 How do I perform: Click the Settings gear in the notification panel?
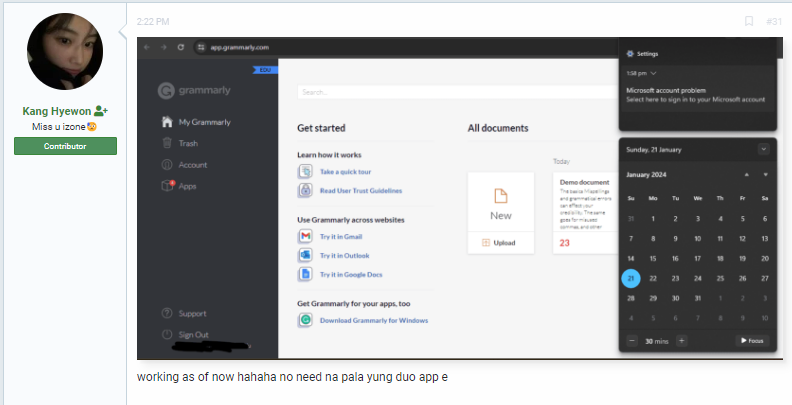pyautogui.click(x=629, y=54)
